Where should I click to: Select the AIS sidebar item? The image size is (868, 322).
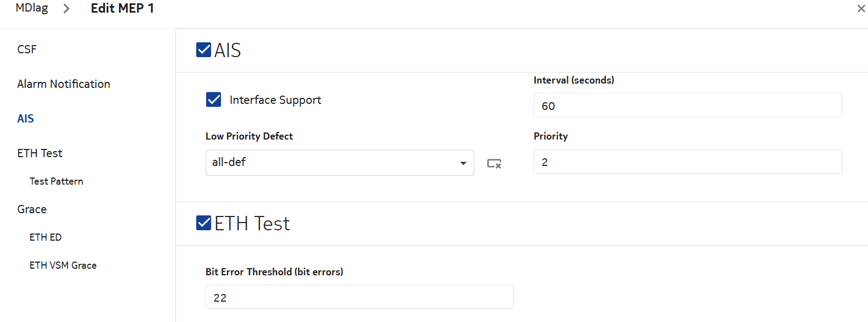click(25, 119)
